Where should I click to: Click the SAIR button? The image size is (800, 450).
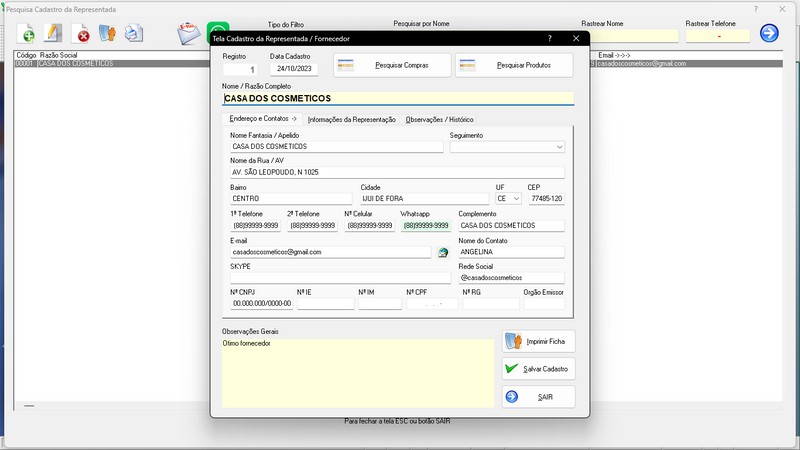tap(538, 397)
